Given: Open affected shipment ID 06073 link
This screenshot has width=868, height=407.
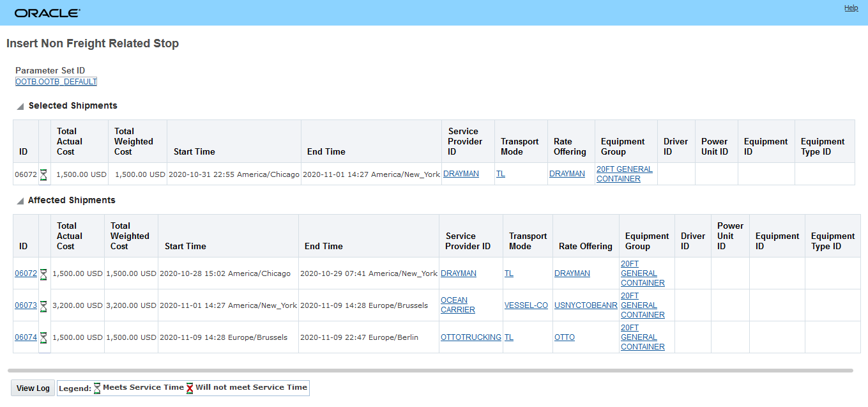Looking at the screenshot, I should coord(26,305).
